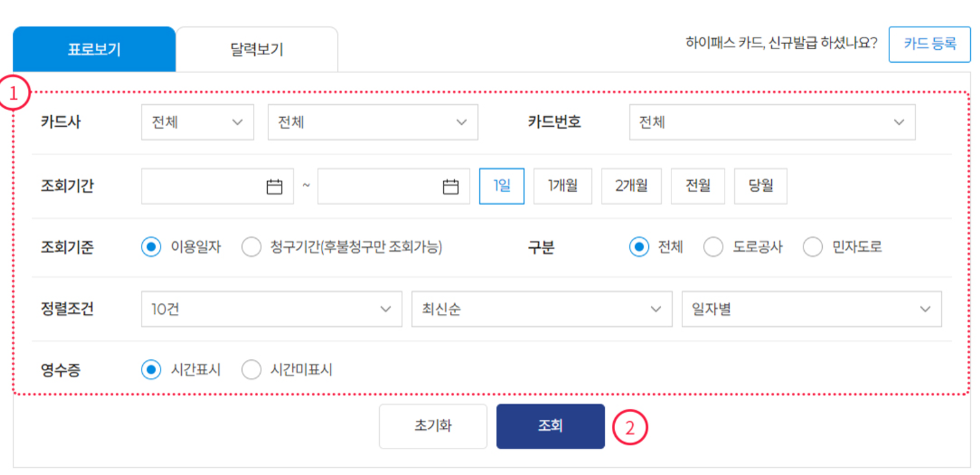Expand the 최신순 sort order dropdown

point(541,309)
